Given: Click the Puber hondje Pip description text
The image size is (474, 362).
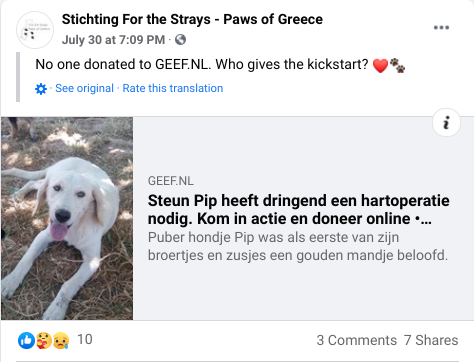Looking at the screenshot, I should point(298,246).
